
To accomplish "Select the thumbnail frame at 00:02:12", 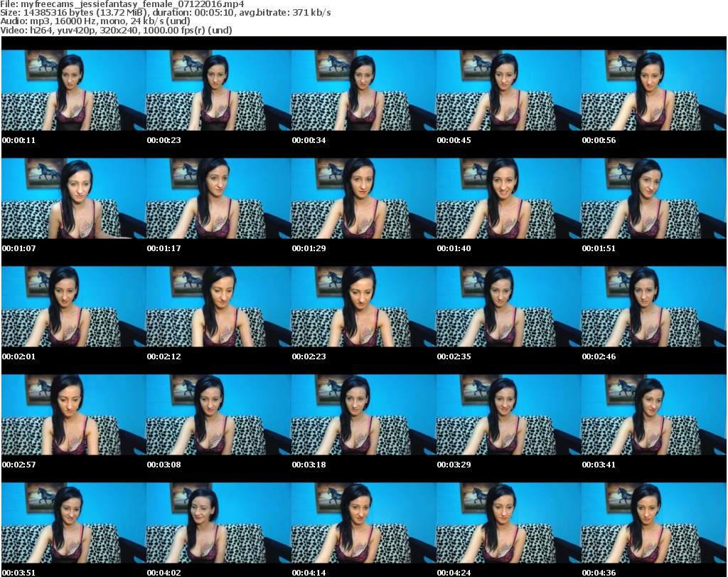I will click(x=219, y=307).
